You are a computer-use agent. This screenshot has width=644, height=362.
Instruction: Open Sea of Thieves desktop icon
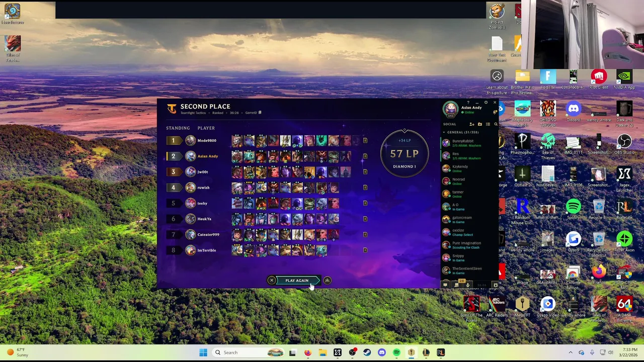tap(548, 147)
